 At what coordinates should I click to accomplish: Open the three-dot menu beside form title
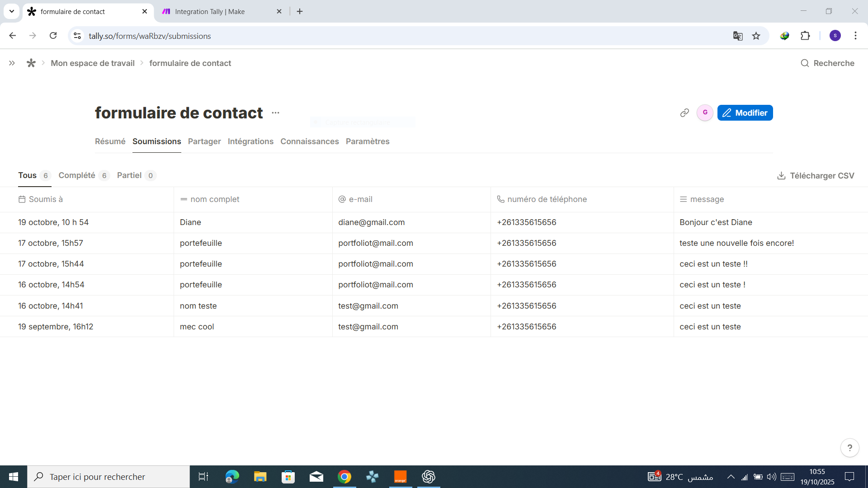275,113
